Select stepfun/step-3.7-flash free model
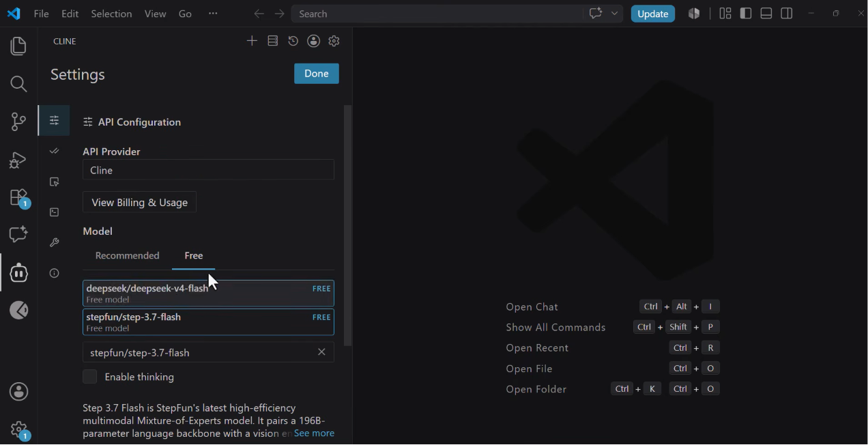Screen dimensions: 868x445 pos(208,322)
